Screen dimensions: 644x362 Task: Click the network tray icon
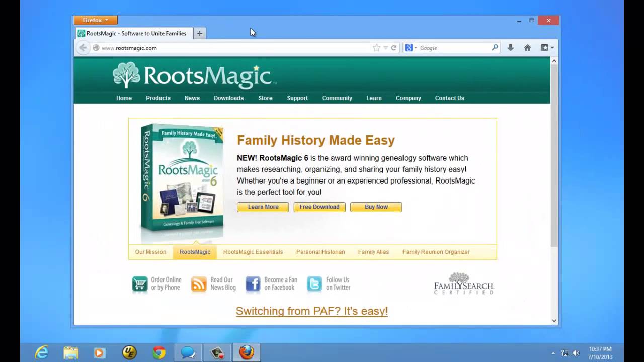coord(565,353)
